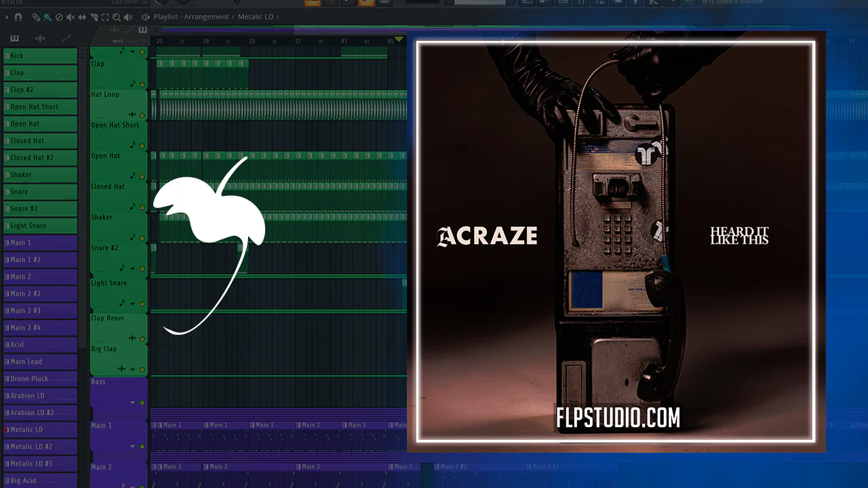Open the Metalic LD pattern breadcrumb
Viewport: 868px width, 488px height.
click(x=255, y=17)
